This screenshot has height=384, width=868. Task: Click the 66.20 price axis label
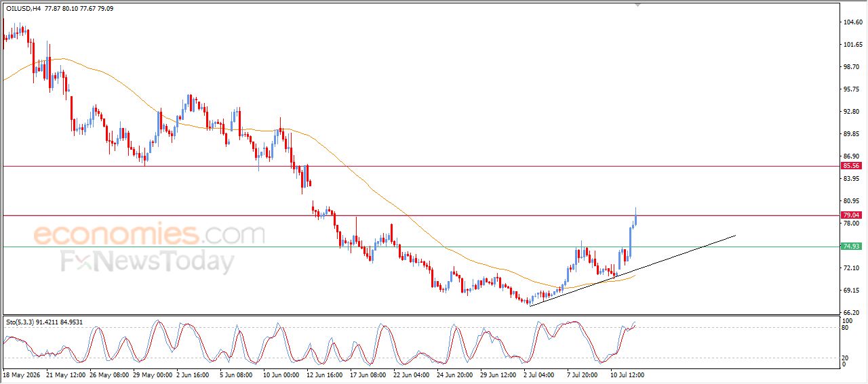(x=853, y=312)
